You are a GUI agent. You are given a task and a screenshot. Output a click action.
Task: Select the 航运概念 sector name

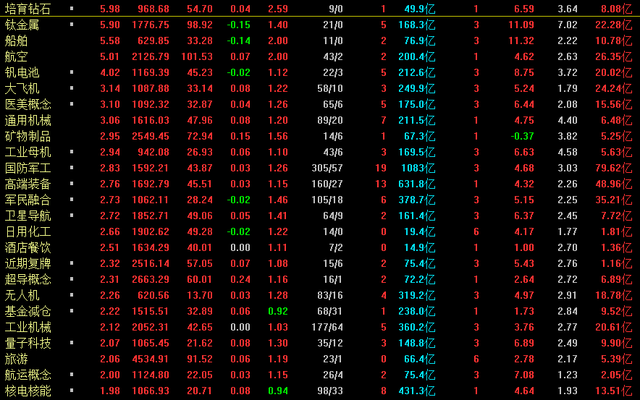tap(28, 375)
